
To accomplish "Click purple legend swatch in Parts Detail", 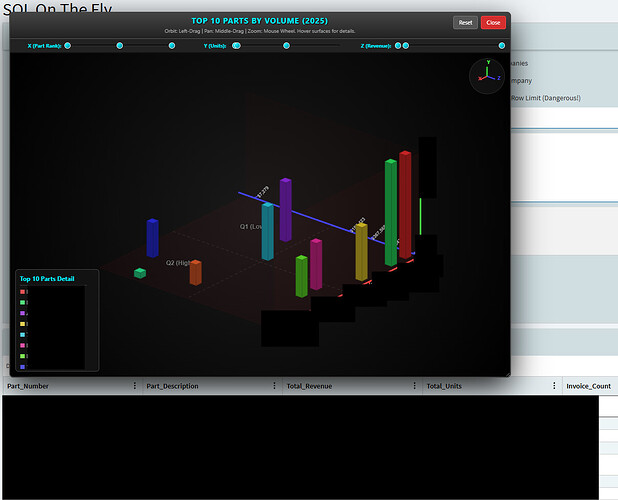I will [22, 313].
